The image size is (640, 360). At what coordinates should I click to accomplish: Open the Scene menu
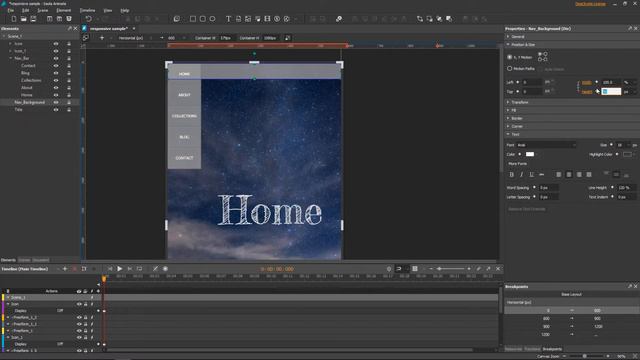(43, 10)
